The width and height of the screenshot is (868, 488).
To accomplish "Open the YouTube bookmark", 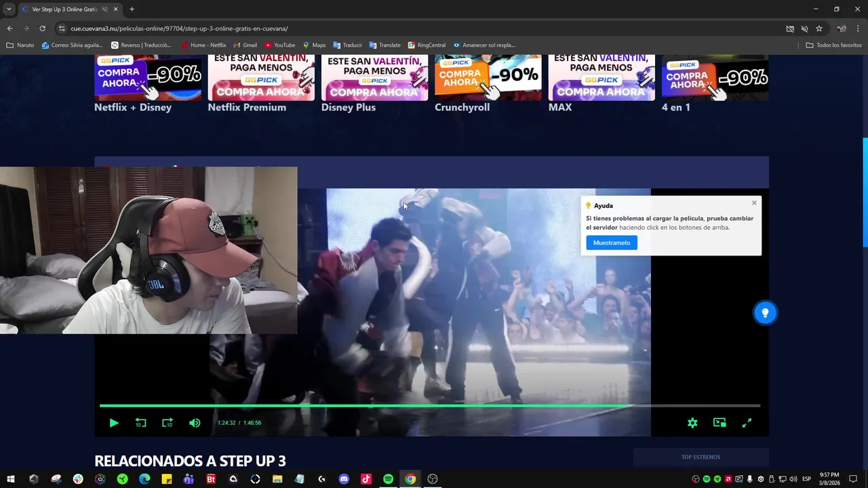I will pyautogui.click(x=280, y=45).
